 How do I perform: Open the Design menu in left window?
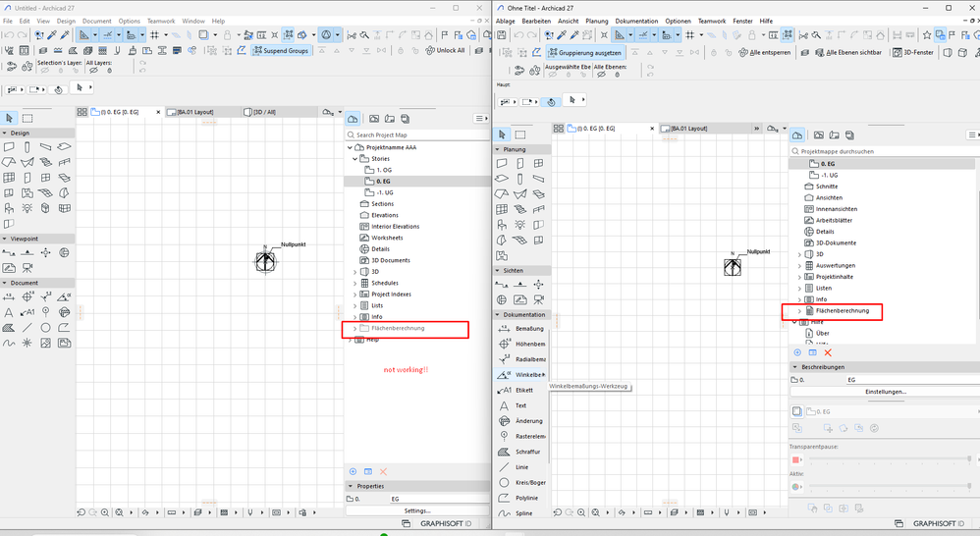click(x=66, y=21)
